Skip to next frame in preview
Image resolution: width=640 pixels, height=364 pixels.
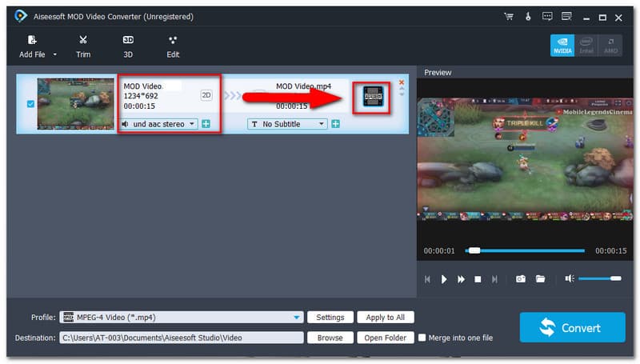[494, 279]
